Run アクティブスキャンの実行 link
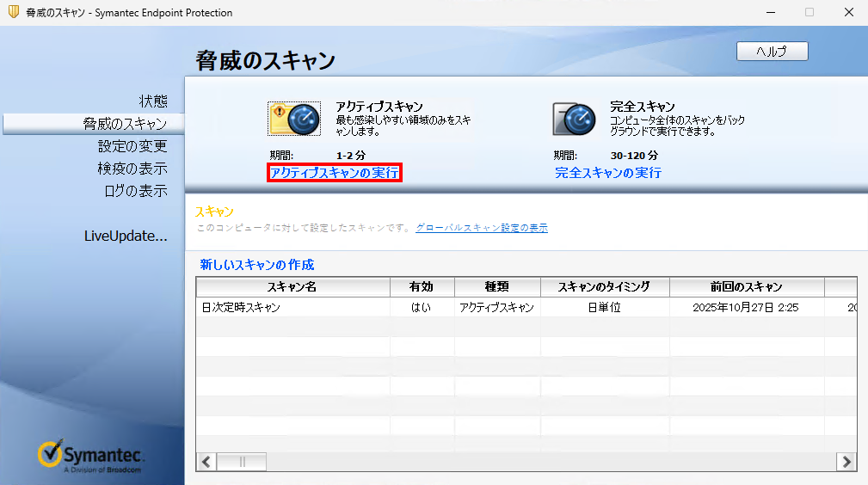The image size is (868, 485). 335,173
